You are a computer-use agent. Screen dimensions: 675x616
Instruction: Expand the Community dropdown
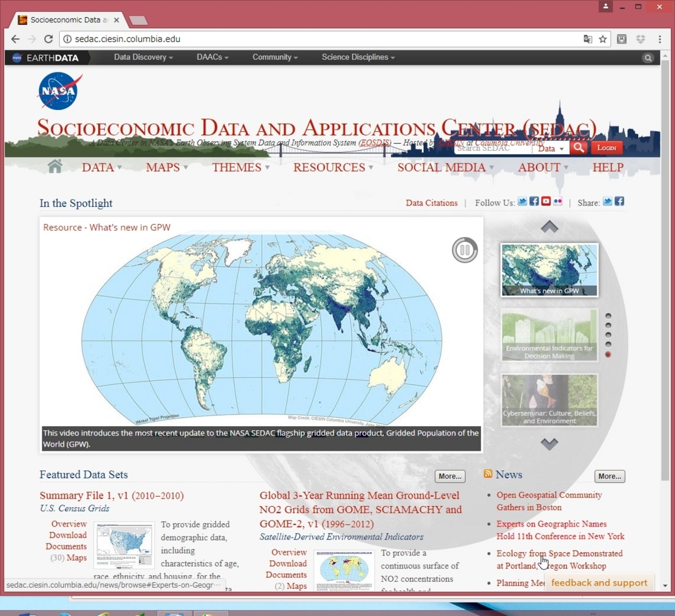tap(275, 57)
